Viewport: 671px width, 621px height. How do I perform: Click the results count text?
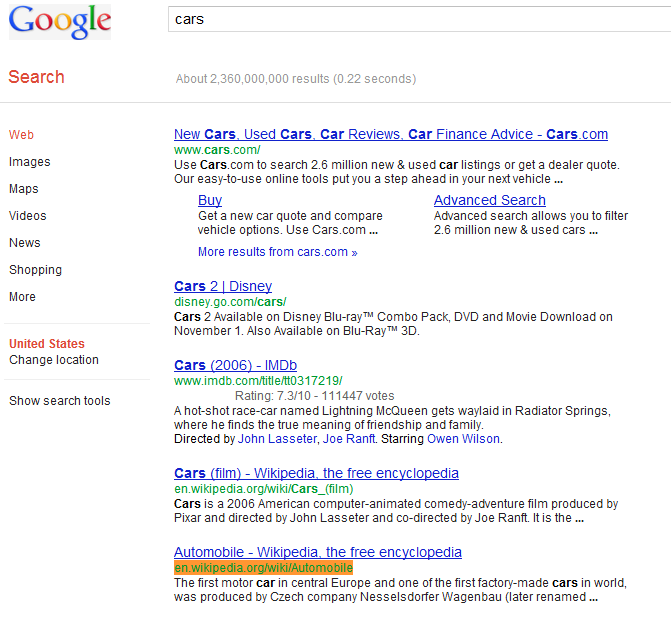pos(296,79)
